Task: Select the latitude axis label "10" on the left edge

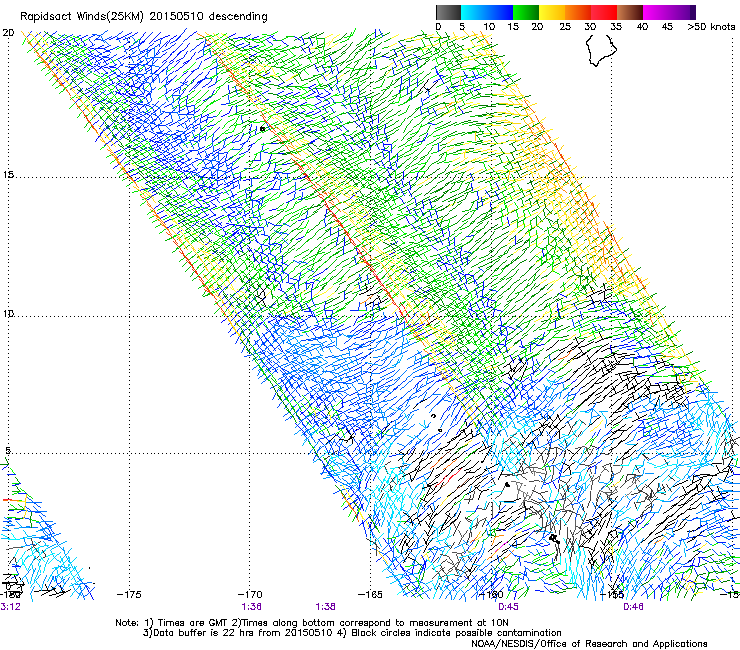Action: point(8,314)
